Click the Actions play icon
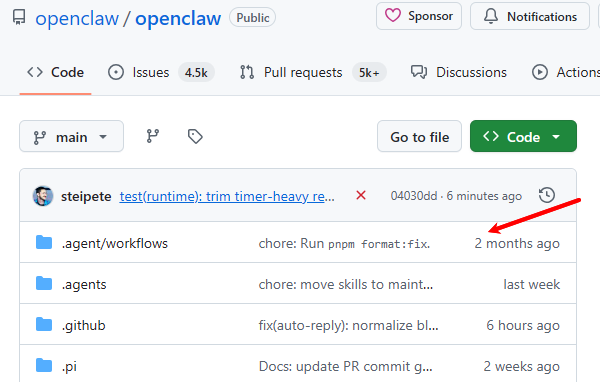The height and width of the screenshot is (382, 600). (x=540, y=72)
